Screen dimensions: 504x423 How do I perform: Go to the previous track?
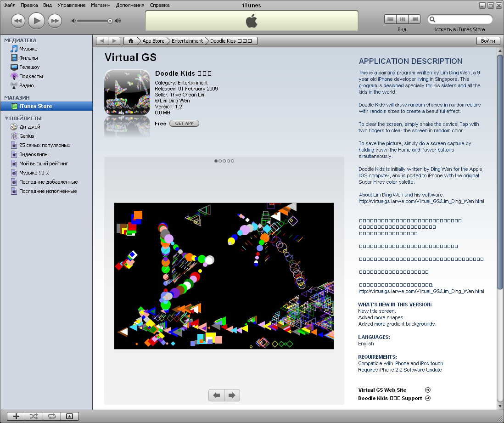coord(18,21)
